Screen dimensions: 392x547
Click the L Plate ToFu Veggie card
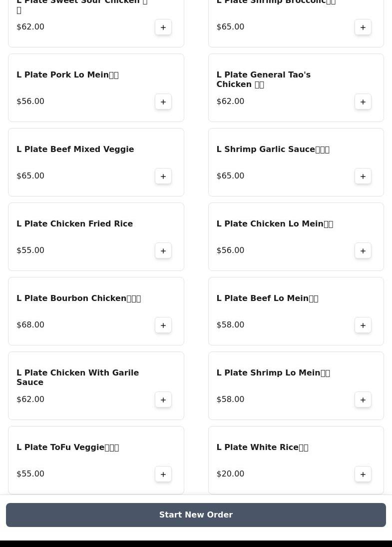point(96,460)
